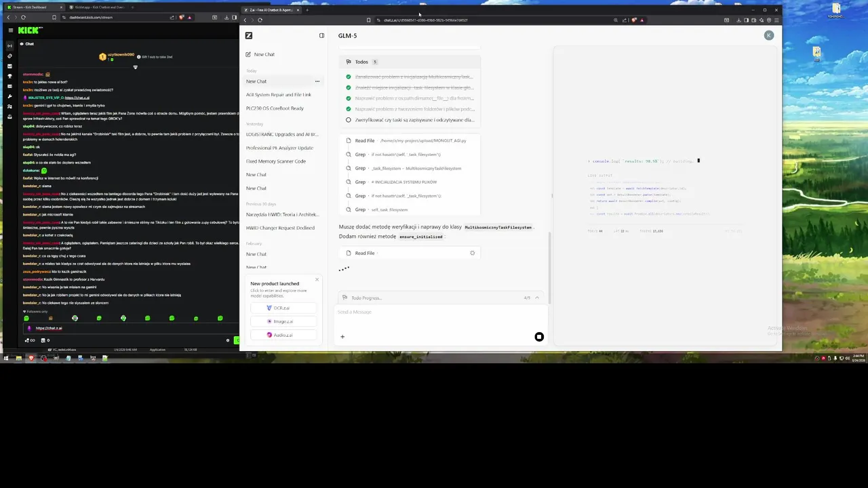Go back in the Z.ai browser window
Screen dimensions: 868x488
point(245,20)
